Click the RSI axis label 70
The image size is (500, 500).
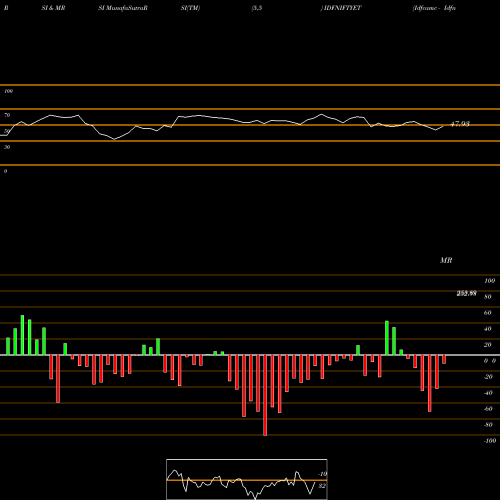pos(7,115)
